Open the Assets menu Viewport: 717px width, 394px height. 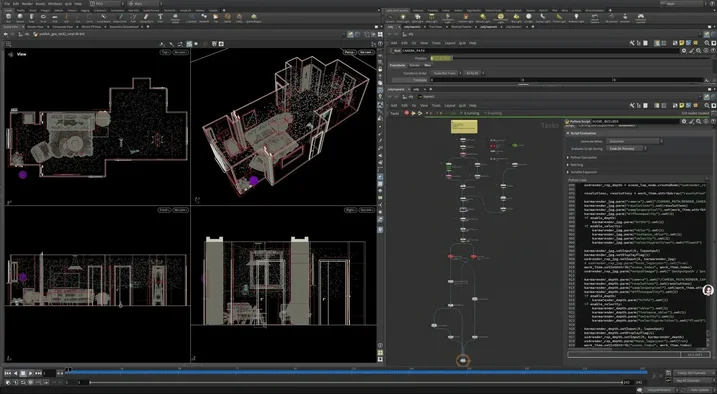(40, 4)
